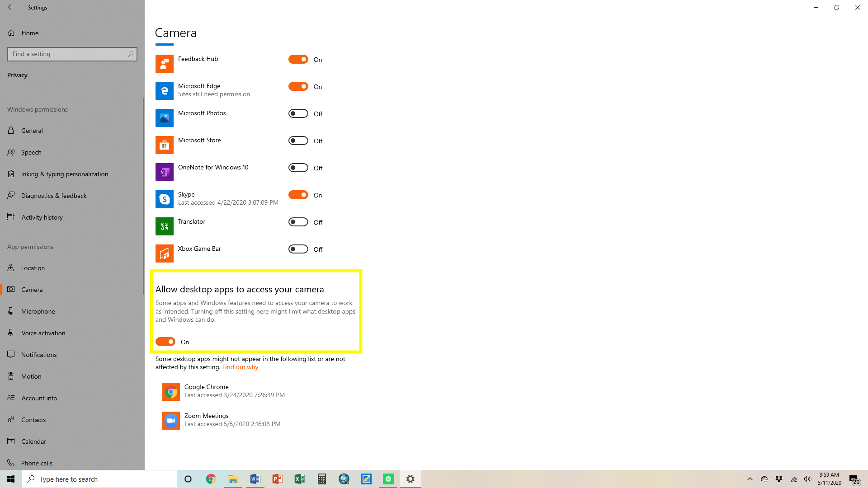Open General privacy settings
Screen dimensions: 868x488
point(72,131)
